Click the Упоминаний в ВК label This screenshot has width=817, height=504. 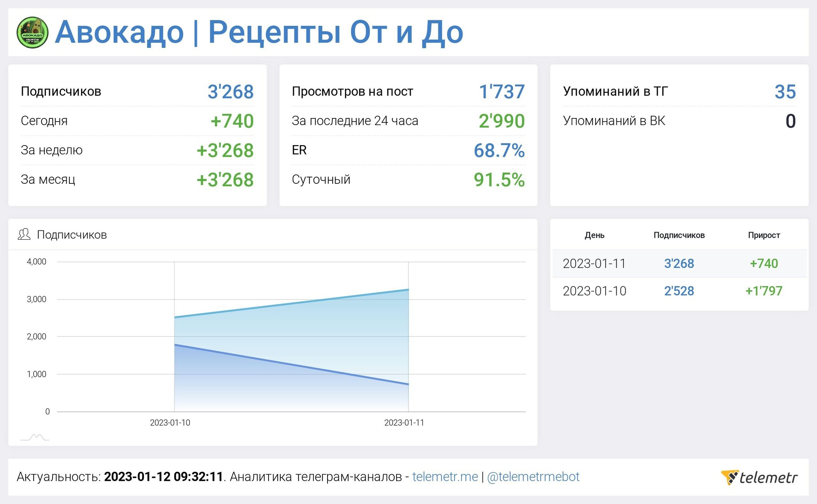tap(614, 121)
